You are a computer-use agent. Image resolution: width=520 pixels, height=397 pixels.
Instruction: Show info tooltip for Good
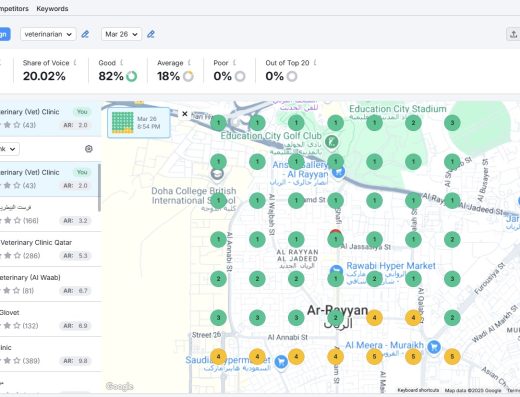click(x=122, y=63)
